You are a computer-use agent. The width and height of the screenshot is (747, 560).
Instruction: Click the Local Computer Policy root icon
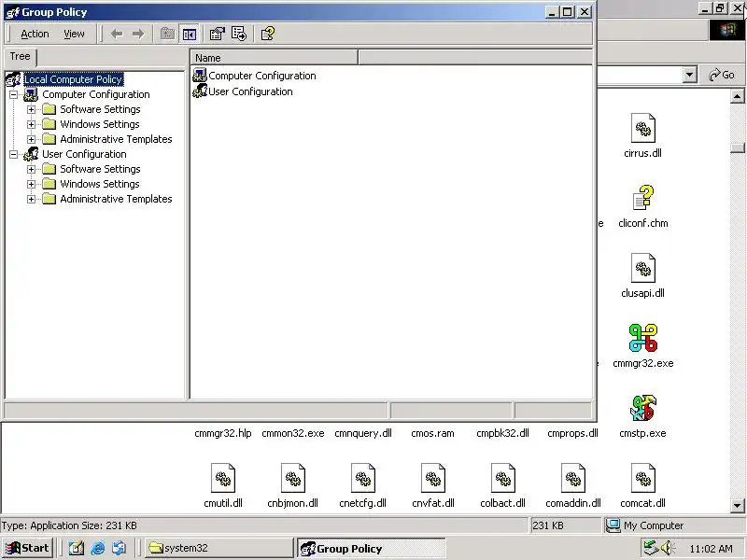click(x=13, y=79)
